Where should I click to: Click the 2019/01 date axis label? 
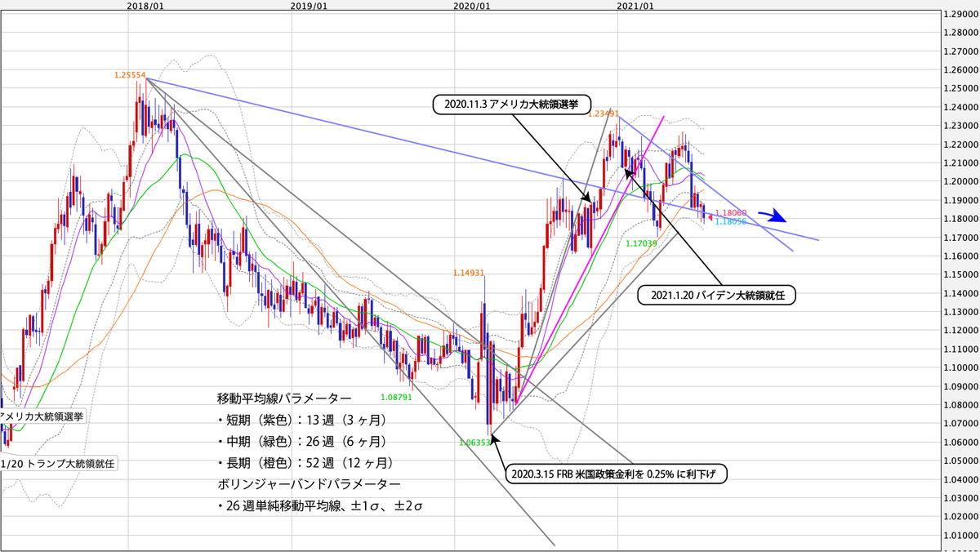pos(310,6)
